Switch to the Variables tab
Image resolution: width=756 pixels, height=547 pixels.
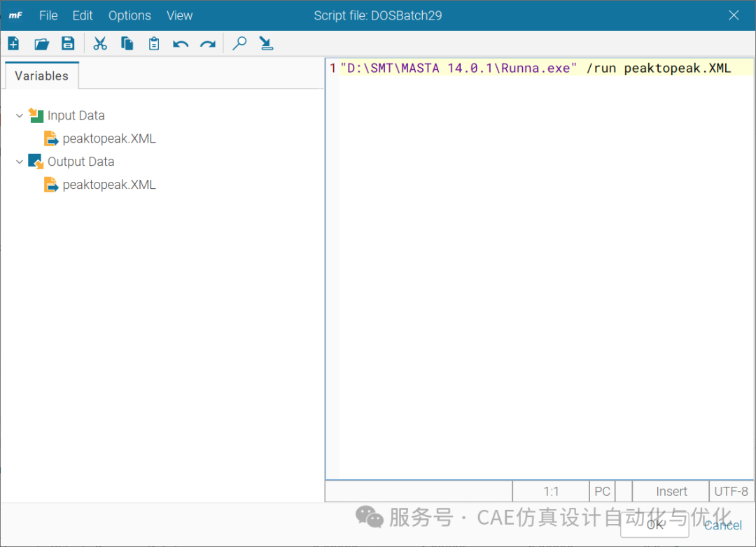(x=41, y=76)
